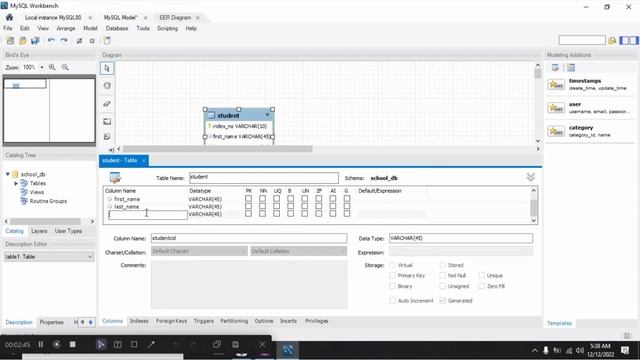Select the Virtual storage radio button

393,265
